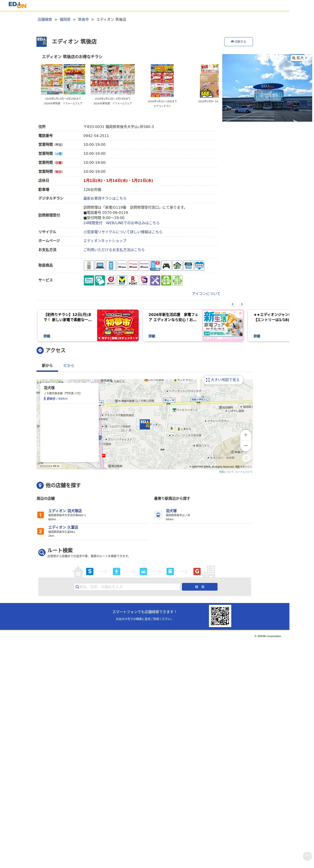This screenshot has width=314, height=868.
Task: Open Happy Friday flyer thumbnail
Action: click(209, 81)
